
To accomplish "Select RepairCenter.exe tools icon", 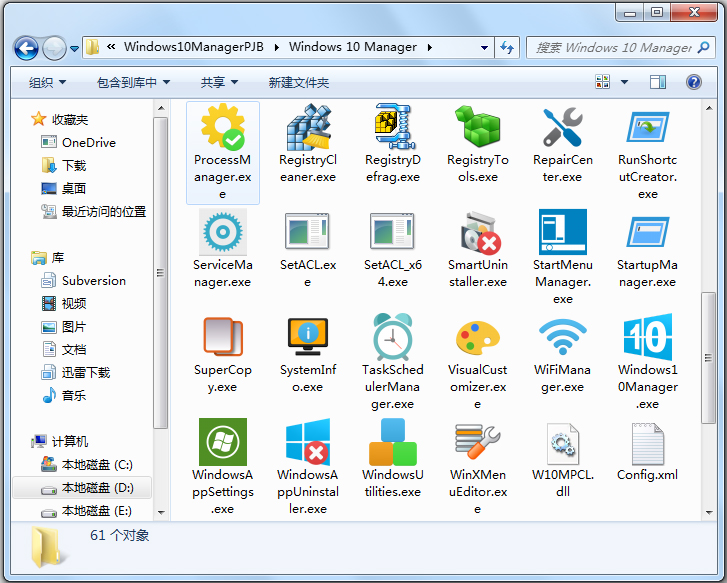I will coord(562,127).
